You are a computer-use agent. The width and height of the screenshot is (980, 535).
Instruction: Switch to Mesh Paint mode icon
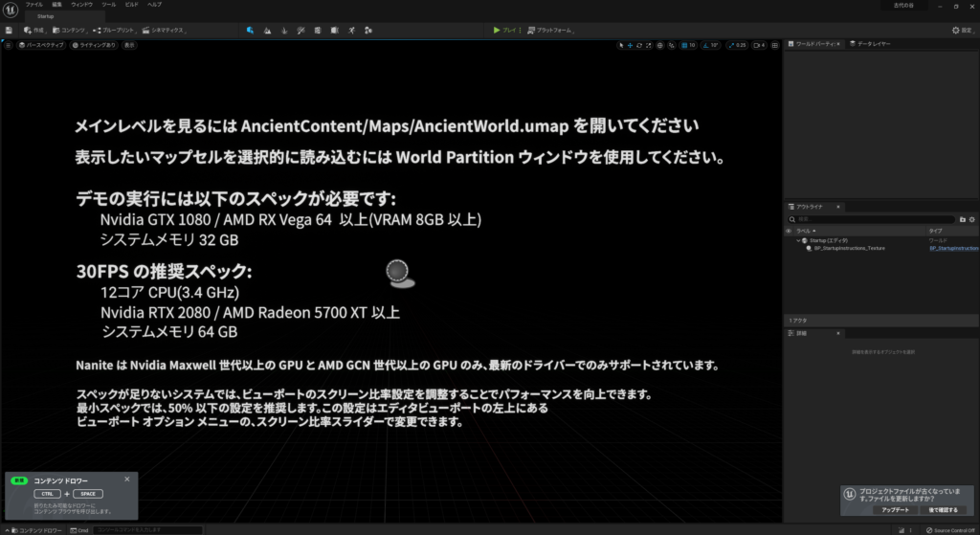(301, 30)
